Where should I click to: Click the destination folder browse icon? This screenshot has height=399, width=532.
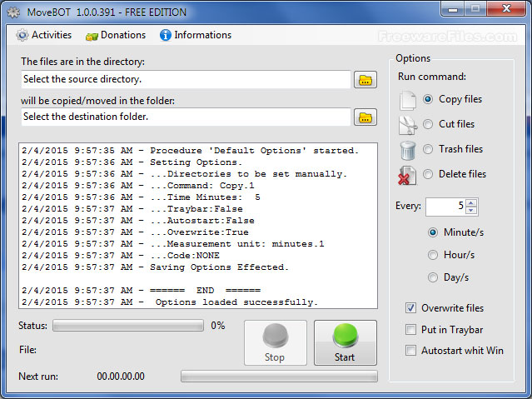point(365,117)
